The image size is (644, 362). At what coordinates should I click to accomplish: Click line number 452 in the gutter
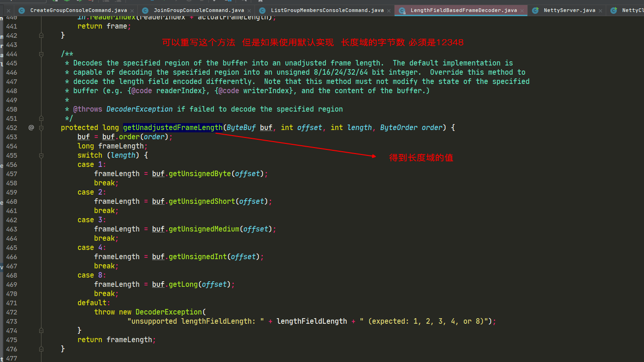pyautogui.click(x=12, y=128)
